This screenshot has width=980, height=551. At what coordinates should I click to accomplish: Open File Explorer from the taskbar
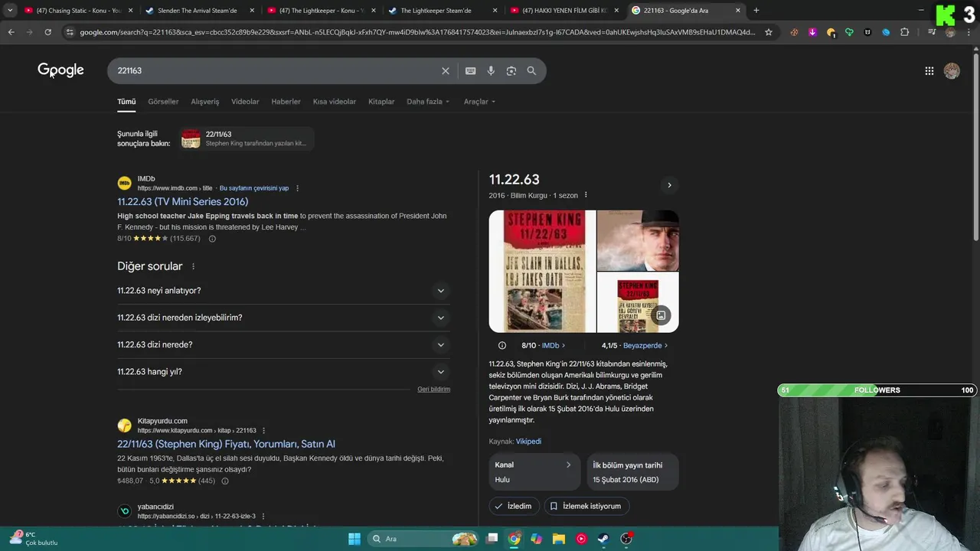point(559,539)
